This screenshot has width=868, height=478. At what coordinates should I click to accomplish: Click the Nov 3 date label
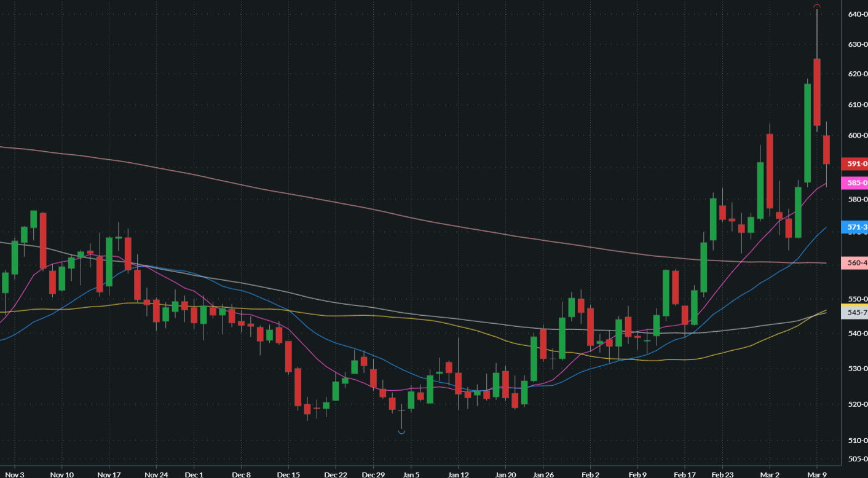point(14,474)
